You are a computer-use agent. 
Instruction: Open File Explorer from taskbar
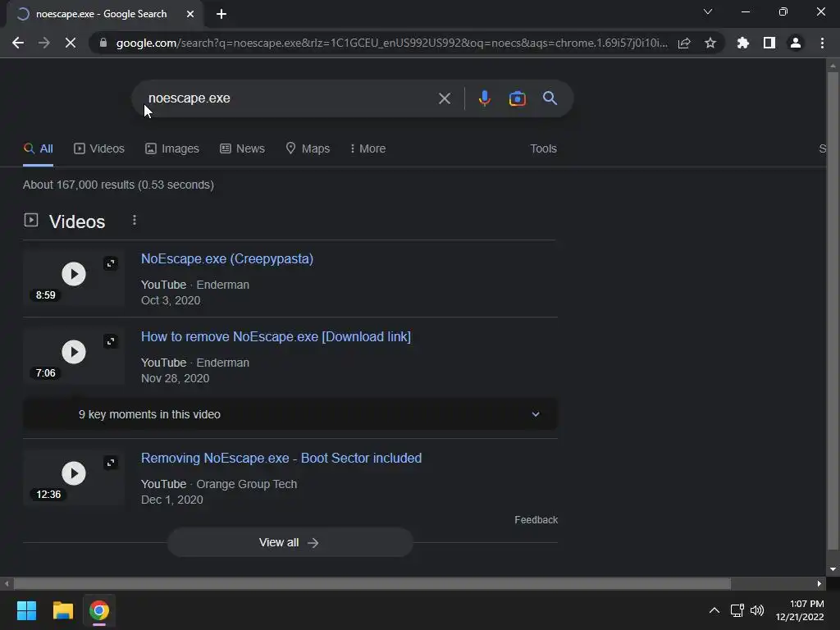[x=62, y=610]
